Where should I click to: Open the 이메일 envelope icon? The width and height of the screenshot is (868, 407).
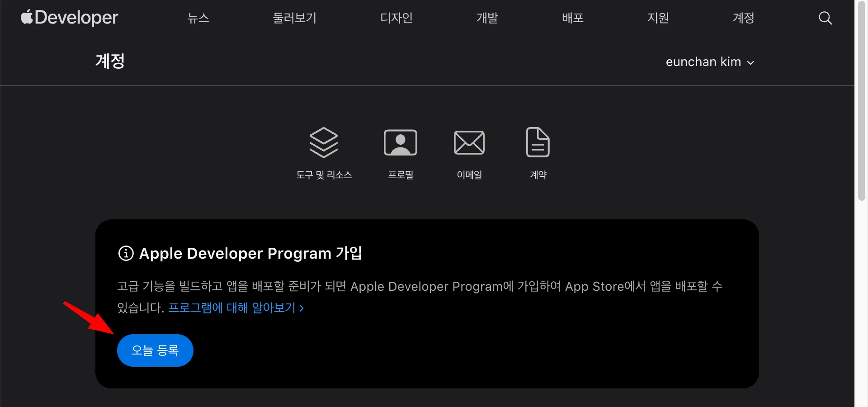(x=469, y=142)
